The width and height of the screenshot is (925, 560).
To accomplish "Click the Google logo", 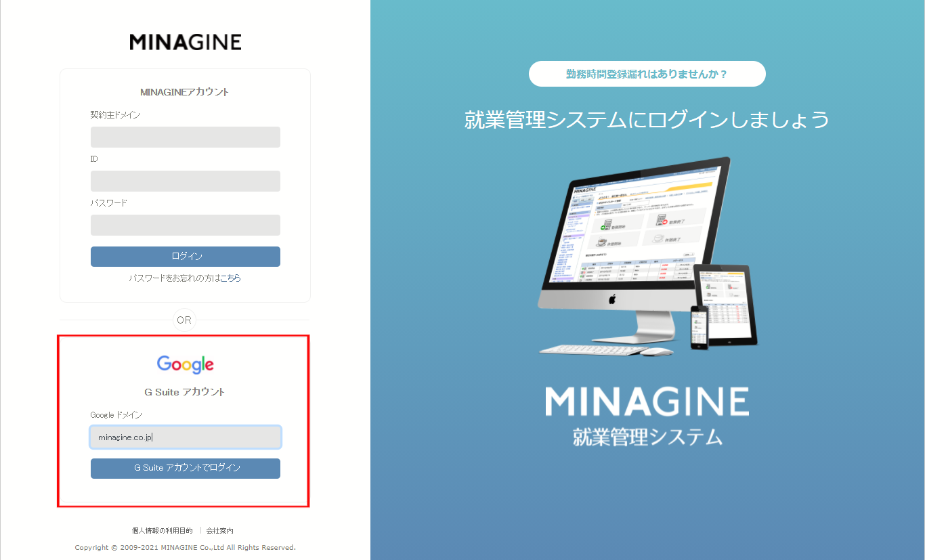I will coord(186,364).
